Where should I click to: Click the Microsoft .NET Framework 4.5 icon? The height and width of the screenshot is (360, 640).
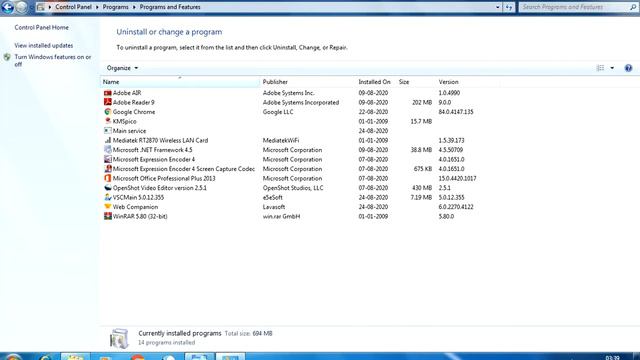click(x=108, y=150)
